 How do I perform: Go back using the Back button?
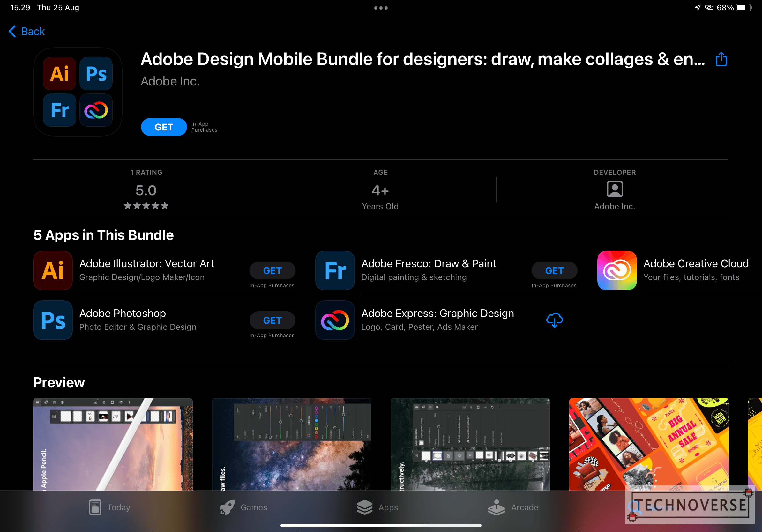pos(26,32)
